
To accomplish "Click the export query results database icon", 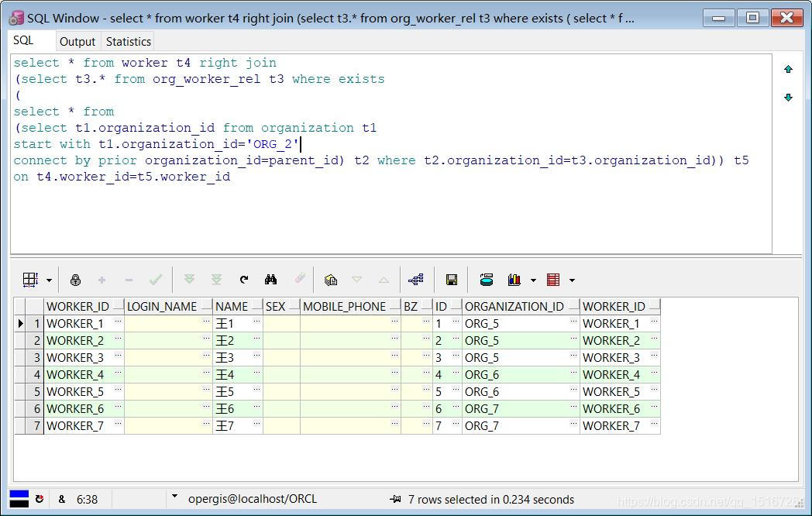I will tap(487, 280).
